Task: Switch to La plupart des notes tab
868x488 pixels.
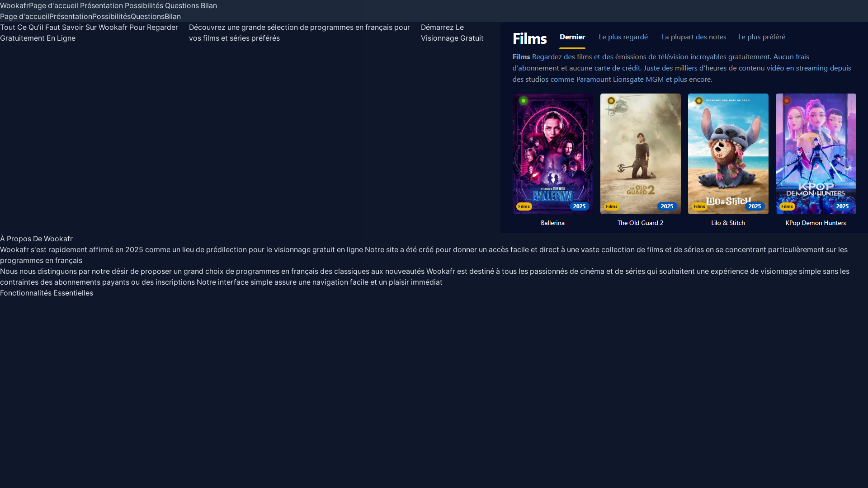Action: coord(694,37)
